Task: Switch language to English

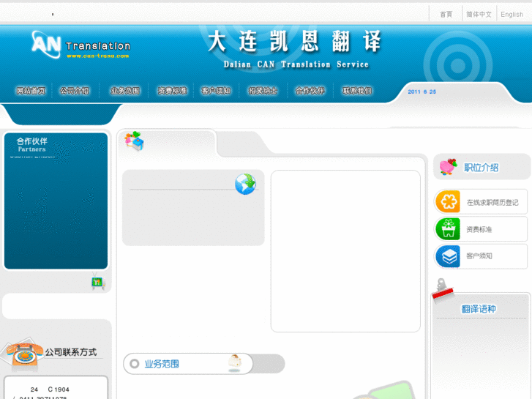Action: click(x=512, y=14)
